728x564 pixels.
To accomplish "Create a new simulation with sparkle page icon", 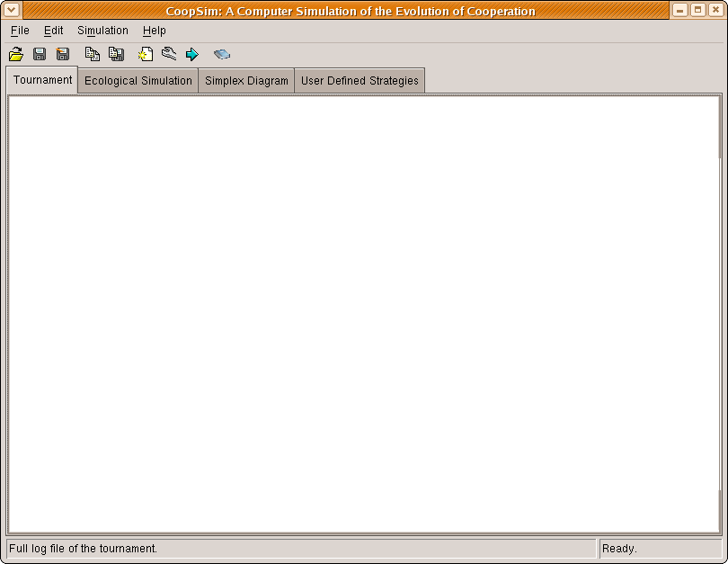I will pyautogui.click(x=145, y=54).
